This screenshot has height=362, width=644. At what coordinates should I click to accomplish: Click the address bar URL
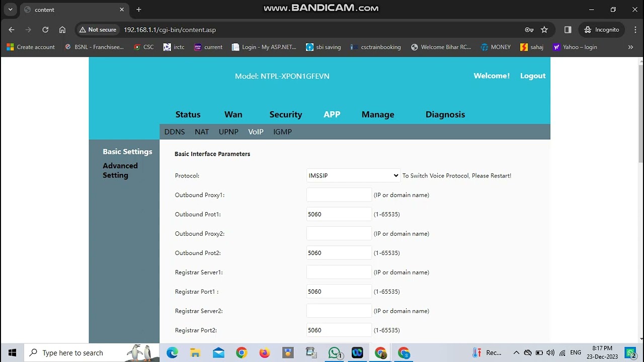170,30
